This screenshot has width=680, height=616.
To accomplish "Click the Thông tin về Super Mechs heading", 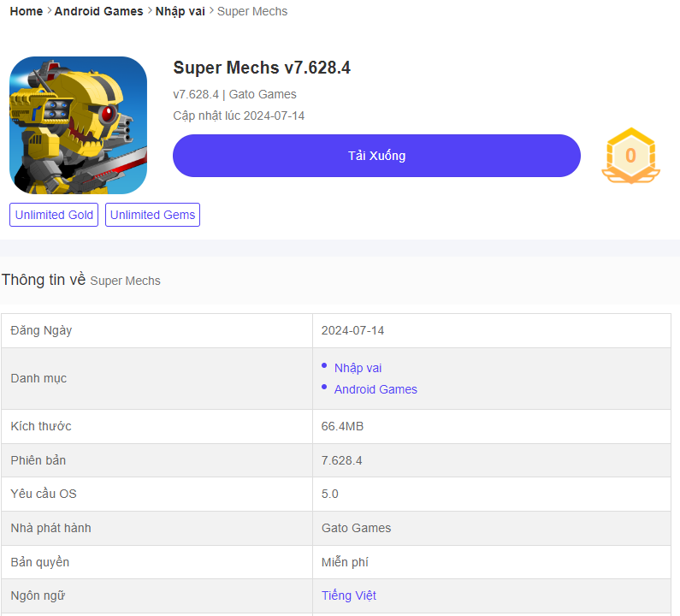I will point(81,281).
